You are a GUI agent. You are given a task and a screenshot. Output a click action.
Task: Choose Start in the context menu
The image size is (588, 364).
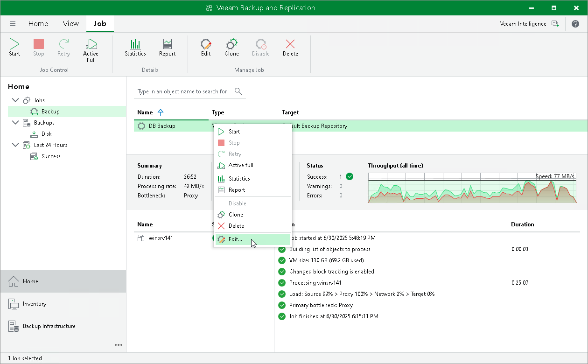pos(252,132)
